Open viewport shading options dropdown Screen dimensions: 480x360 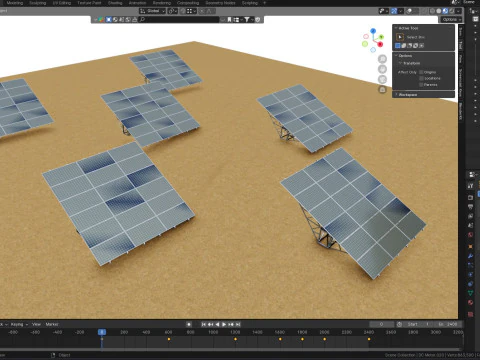pyautogui.click(x=458, y=11)
